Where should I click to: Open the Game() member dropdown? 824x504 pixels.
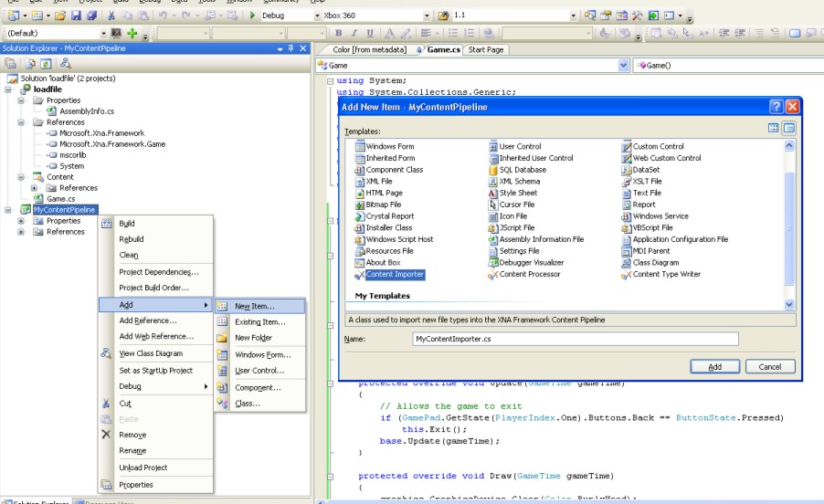coord(728,66)
